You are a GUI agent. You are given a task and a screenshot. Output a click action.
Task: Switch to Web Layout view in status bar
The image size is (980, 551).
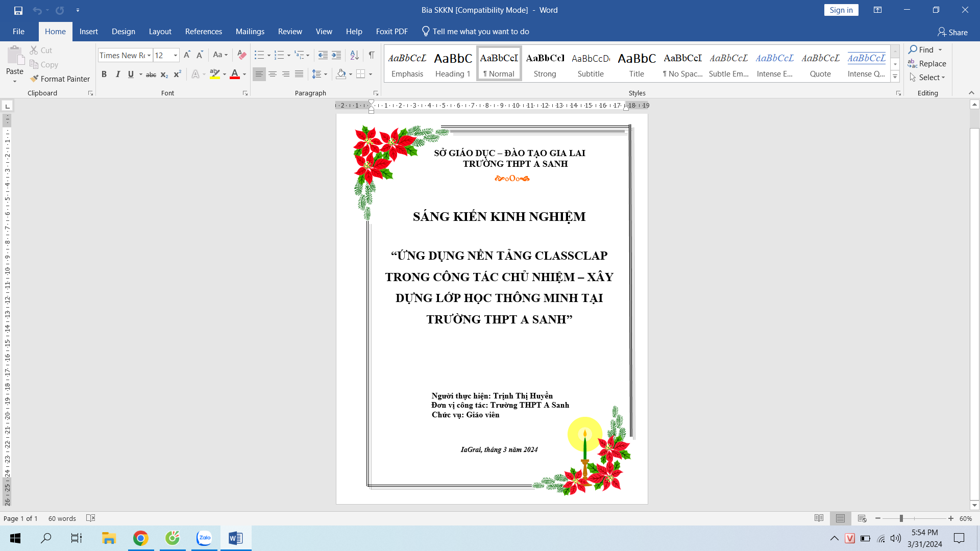tap(862, 518)
